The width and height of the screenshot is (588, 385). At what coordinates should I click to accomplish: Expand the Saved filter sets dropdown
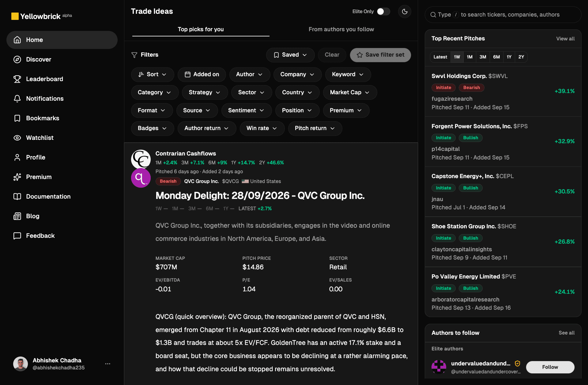tap(290, 55)
